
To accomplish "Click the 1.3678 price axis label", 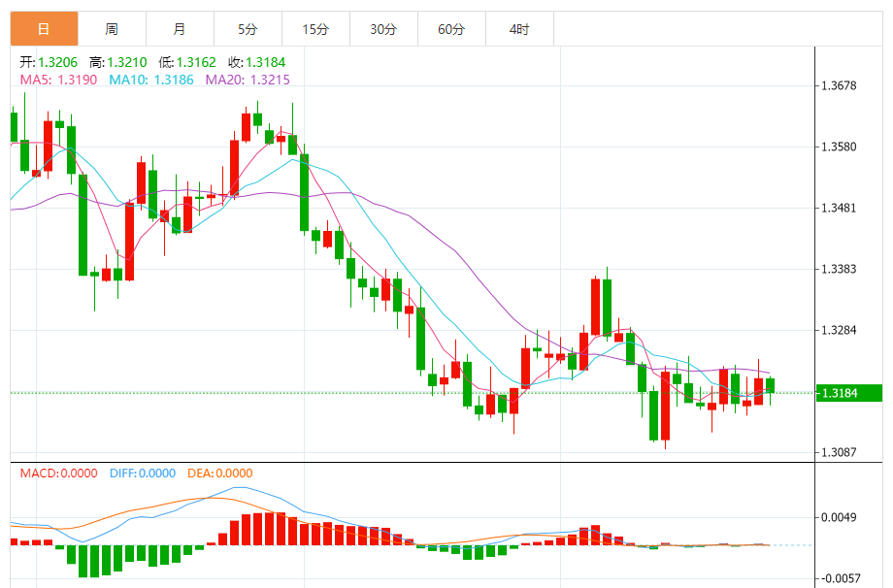I will (839, 86).
